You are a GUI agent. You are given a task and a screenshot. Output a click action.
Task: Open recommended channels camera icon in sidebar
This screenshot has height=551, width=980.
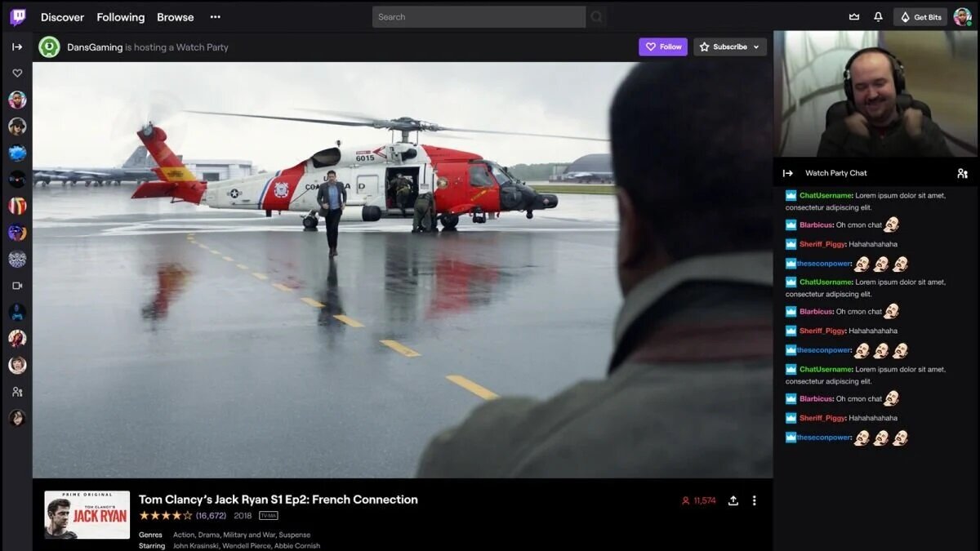coord(17,286)
